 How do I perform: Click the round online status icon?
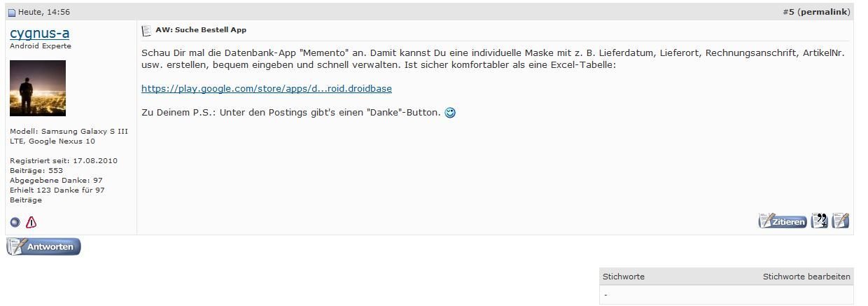[15, 223]
